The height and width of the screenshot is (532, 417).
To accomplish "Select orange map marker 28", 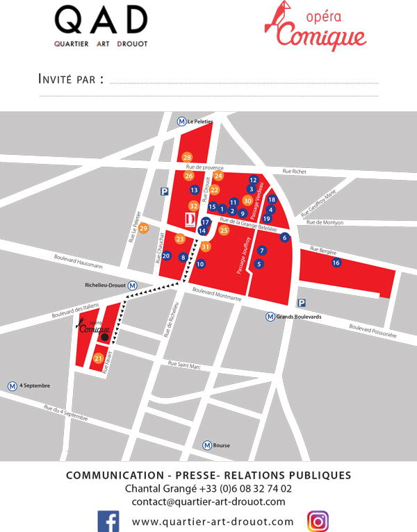I will [x=187, y=158].
